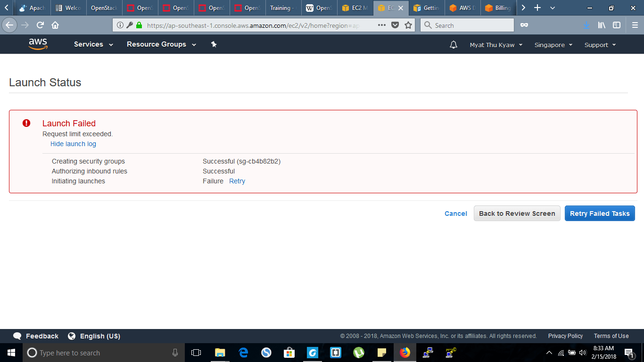This screenshot has height=362, width=644.
Task: Open the tab list chevron
Action: (552, 8)
